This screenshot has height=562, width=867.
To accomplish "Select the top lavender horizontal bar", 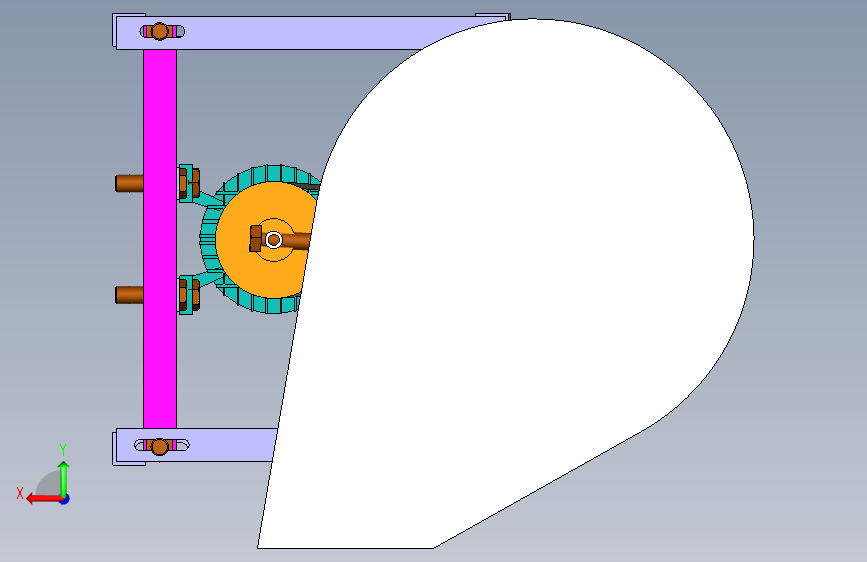I will pos(288,33).
